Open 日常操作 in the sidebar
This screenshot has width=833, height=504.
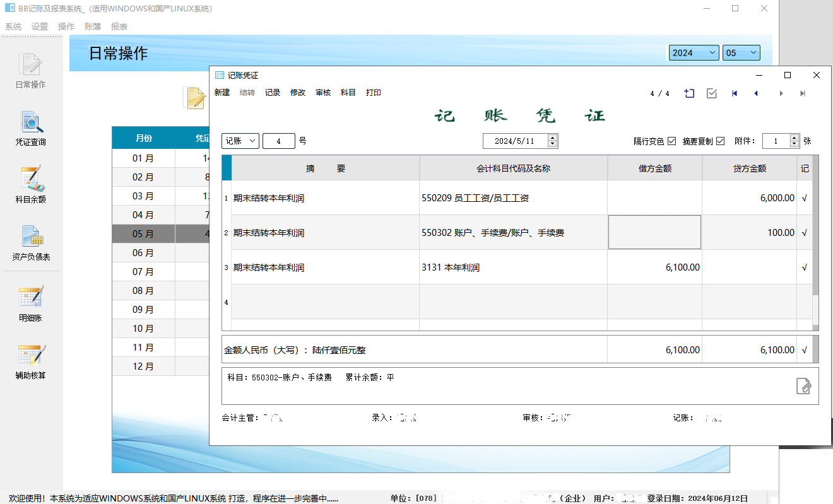coord(30,70)
